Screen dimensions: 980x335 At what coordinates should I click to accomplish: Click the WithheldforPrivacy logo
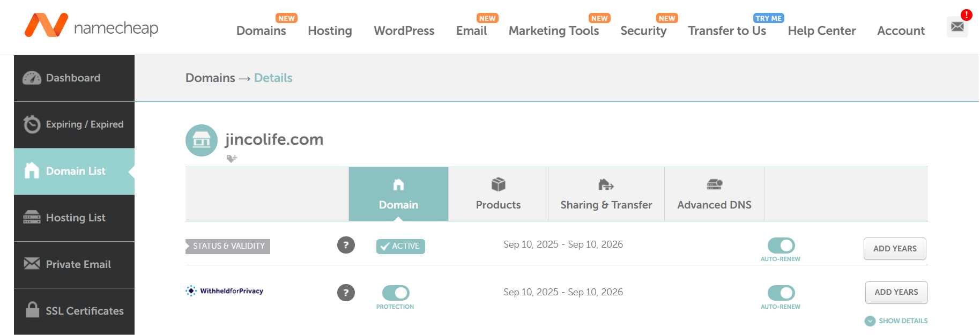click(224, 291)
